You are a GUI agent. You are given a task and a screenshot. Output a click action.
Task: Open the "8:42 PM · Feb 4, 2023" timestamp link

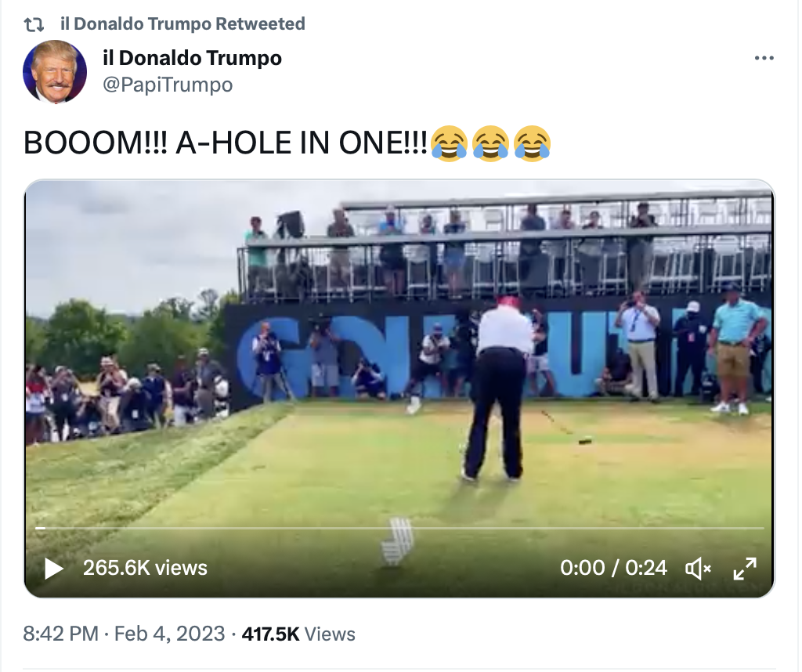click(x=124, y=634)
